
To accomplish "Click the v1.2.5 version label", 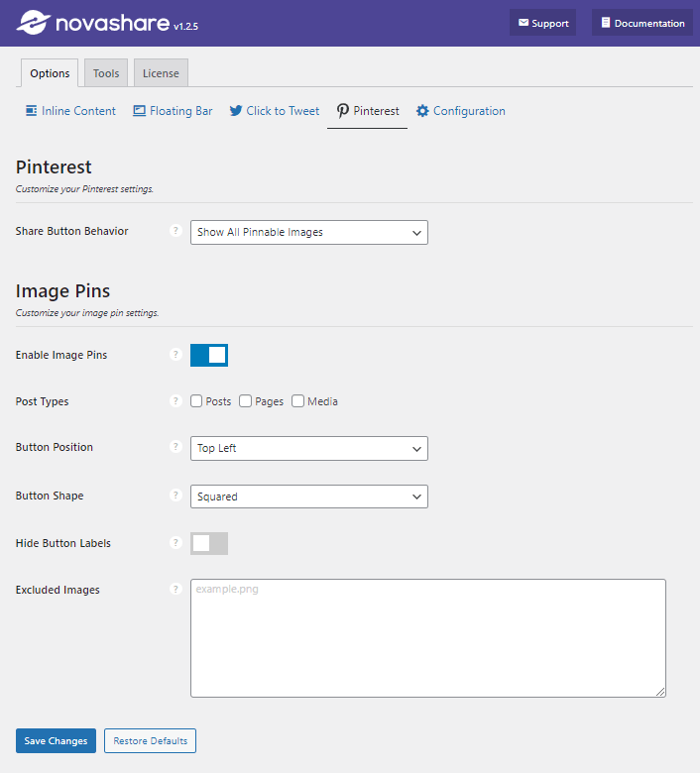I will click(185, 26).
